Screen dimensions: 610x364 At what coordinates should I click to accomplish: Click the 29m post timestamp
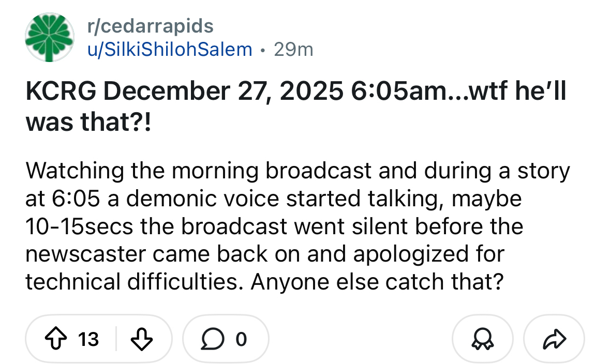293,49
